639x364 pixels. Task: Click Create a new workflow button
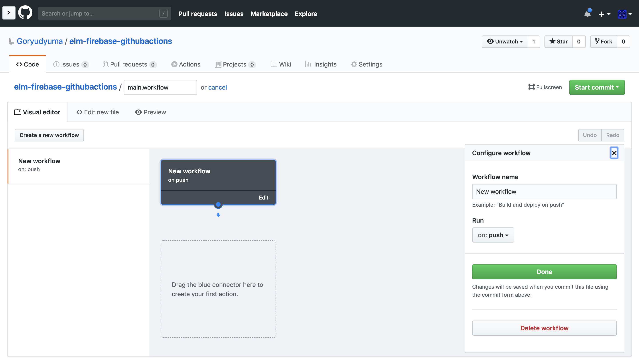(x=49, y=135)
